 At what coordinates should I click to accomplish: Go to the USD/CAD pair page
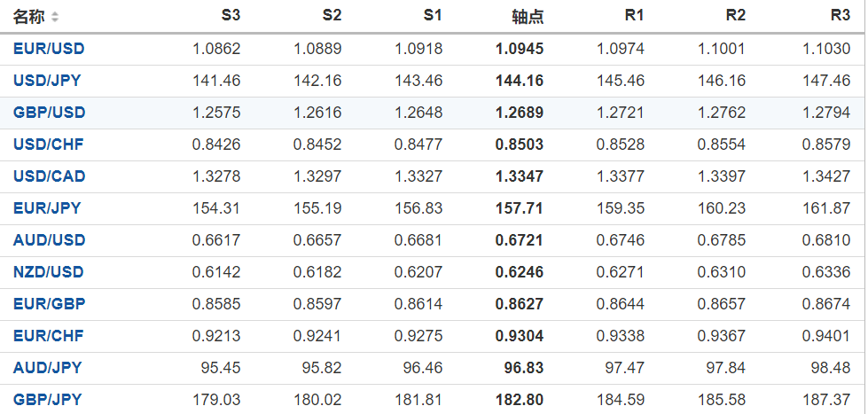49,176
